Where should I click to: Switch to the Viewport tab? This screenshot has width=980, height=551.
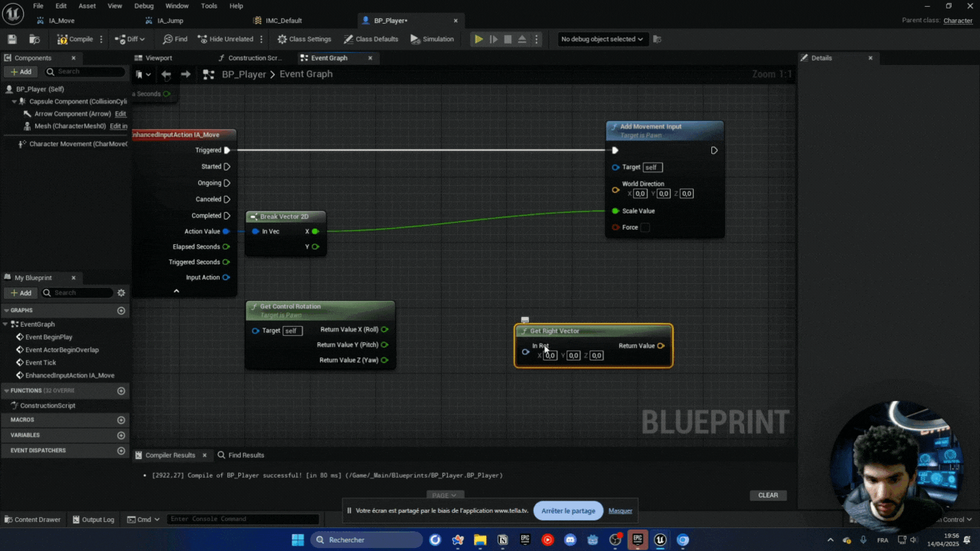[x=158, y=58]
